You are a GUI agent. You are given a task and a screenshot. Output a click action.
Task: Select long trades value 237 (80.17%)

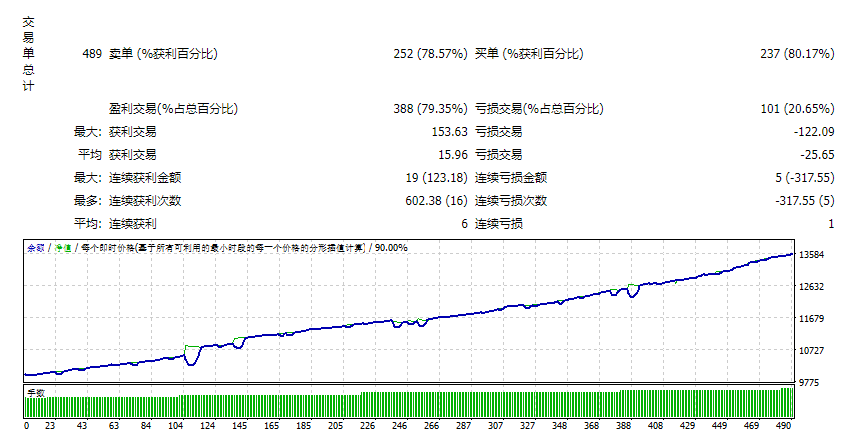pos(797,54)
